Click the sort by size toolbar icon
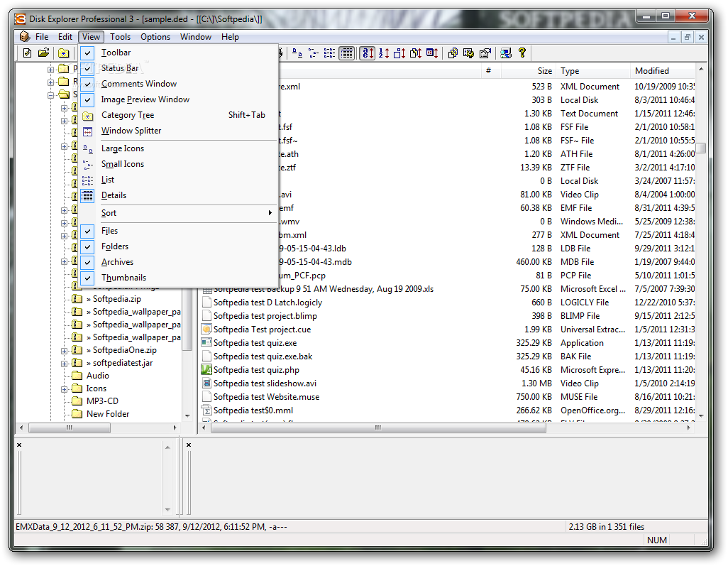Screen dimensions: 728x566 [x=399, y=53]
